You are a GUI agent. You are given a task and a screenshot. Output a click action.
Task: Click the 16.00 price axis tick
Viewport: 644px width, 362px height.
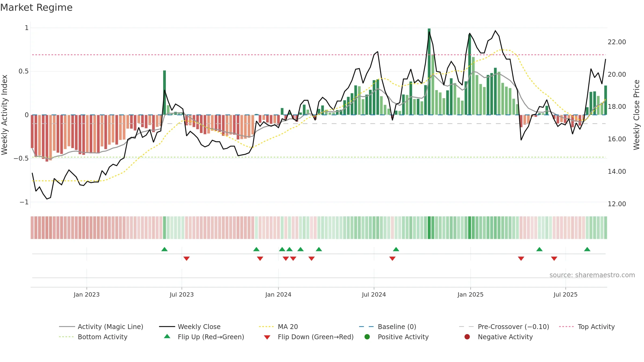click(617, 139)
